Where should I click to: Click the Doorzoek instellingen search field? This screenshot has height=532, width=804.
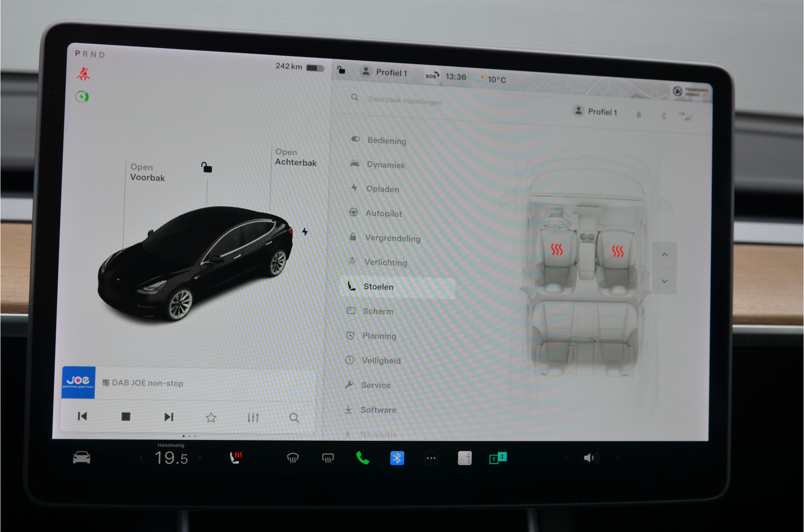coord(405,100)
